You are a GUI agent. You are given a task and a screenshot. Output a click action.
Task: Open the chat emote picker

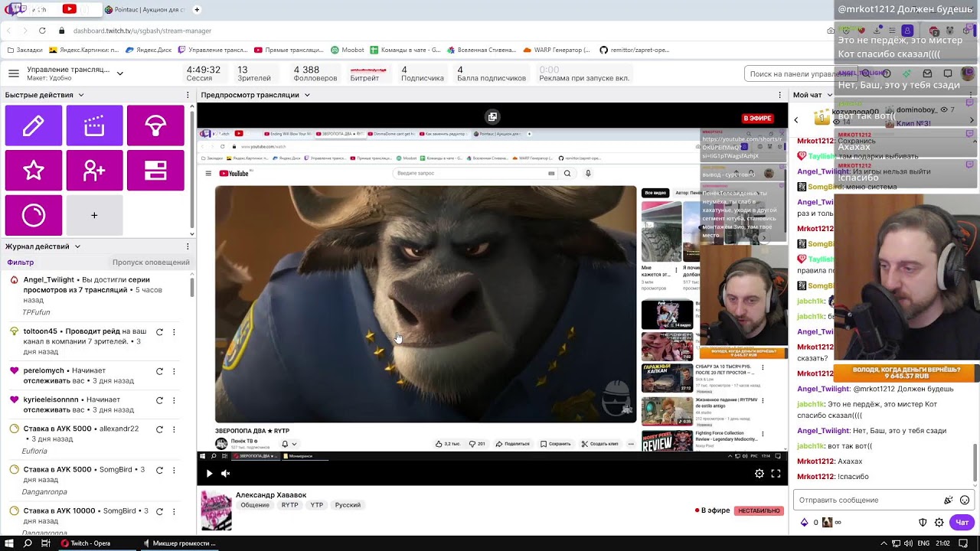(965, 500)
